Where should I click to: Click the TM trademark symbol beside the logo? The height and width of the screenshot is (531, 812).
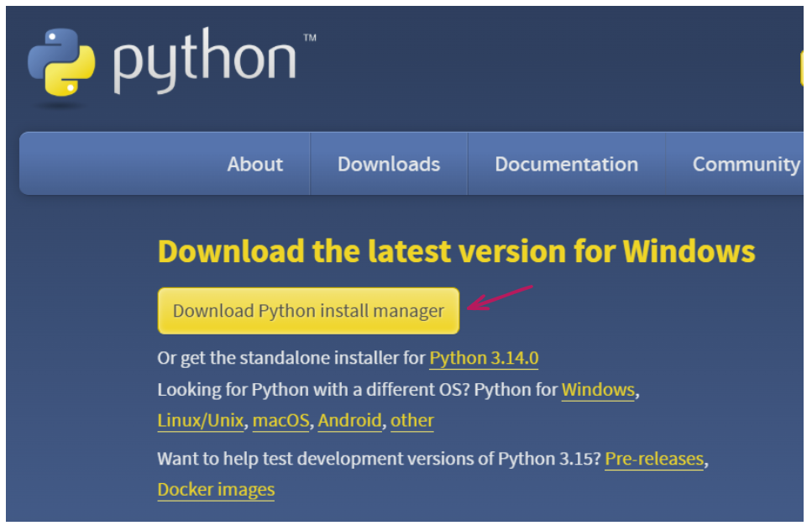tap(309, 39)
